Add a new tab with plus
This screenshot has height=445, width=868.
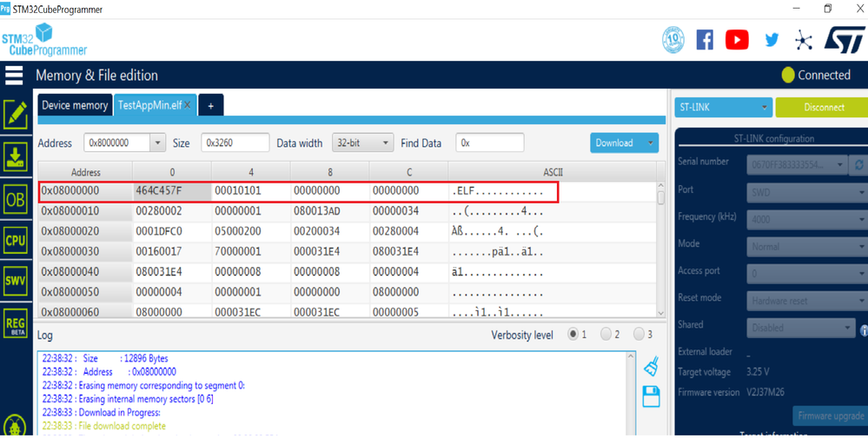211,105
